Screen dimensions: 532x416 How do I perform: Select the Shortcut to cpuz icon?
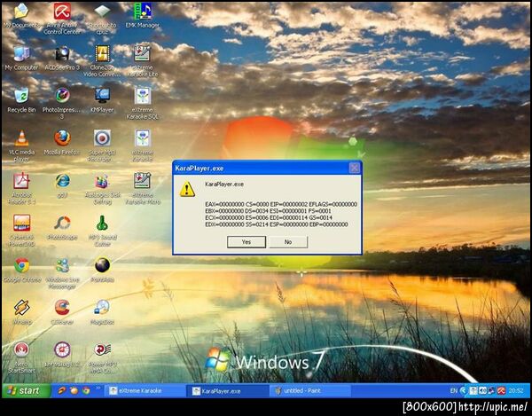coord(102,19)
